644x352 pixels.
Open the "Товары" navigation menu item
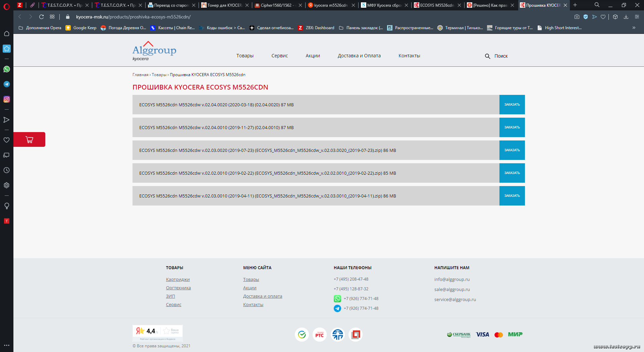(245, 56)
